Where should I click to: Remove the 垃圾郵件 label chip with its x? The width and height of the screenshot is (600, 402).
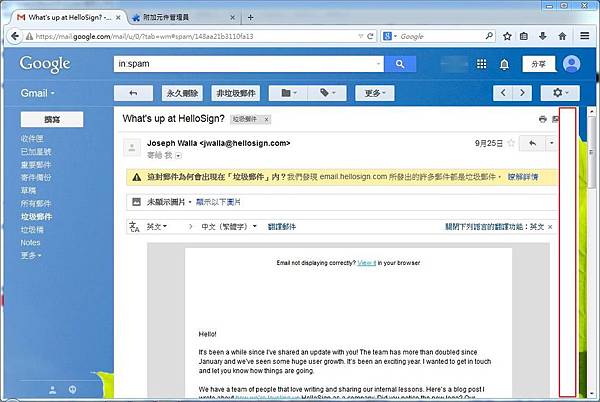[267, 119]
